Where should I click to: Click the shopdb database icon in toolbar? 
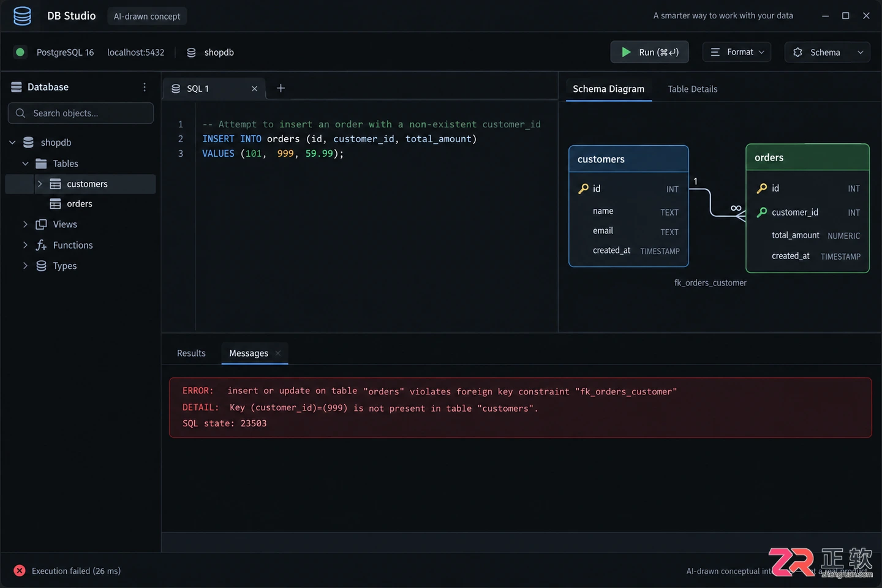(x=191, y=53)
